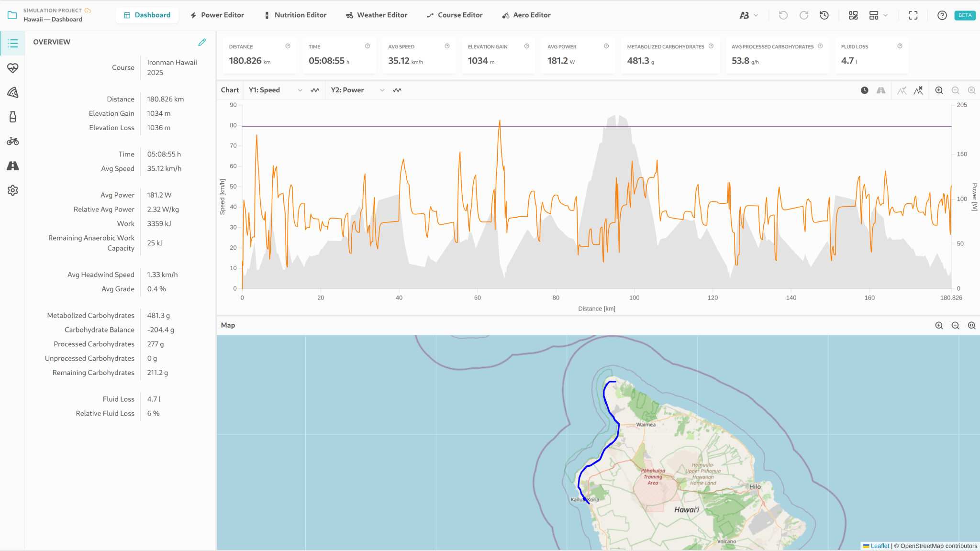Select the Overview list sidebar icon
Screen dimensions: 980x551
coord(13,44)
